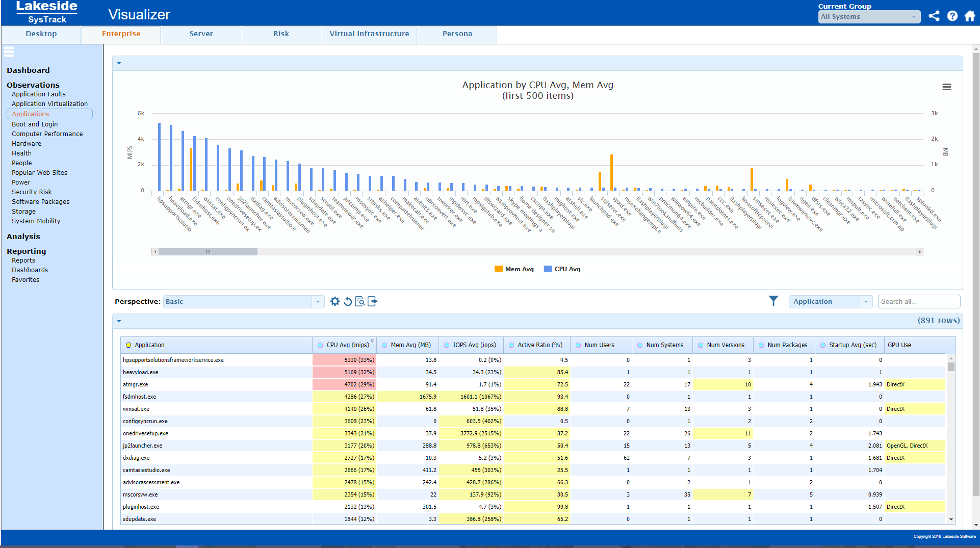Click the CPU Avg column sort indicator
980x548 pixels.
point(372,341)
